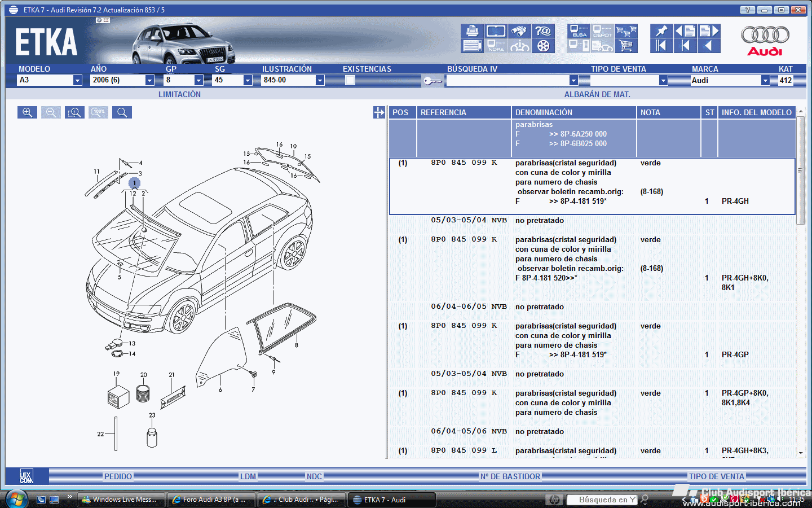The height and width of the screenshot is (508, 812).
Task: Click the Windows Start orb
Action: (16, 499)
